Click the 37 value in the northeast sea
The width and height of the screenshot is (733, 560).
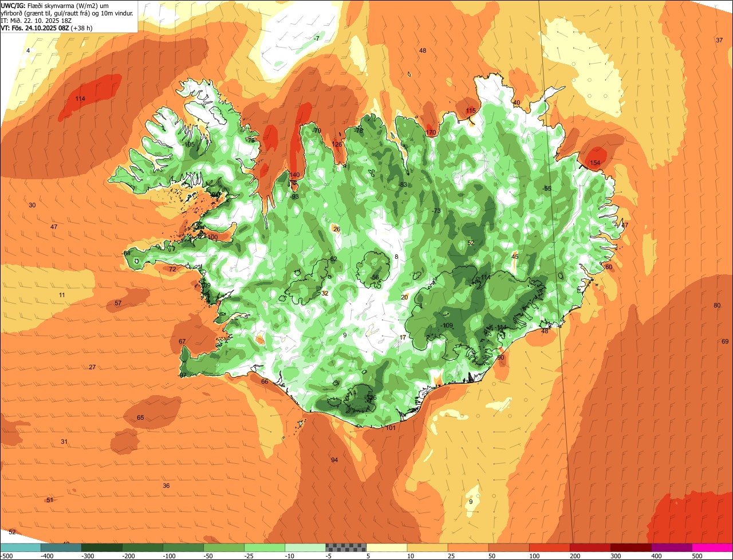click(719, 40)
